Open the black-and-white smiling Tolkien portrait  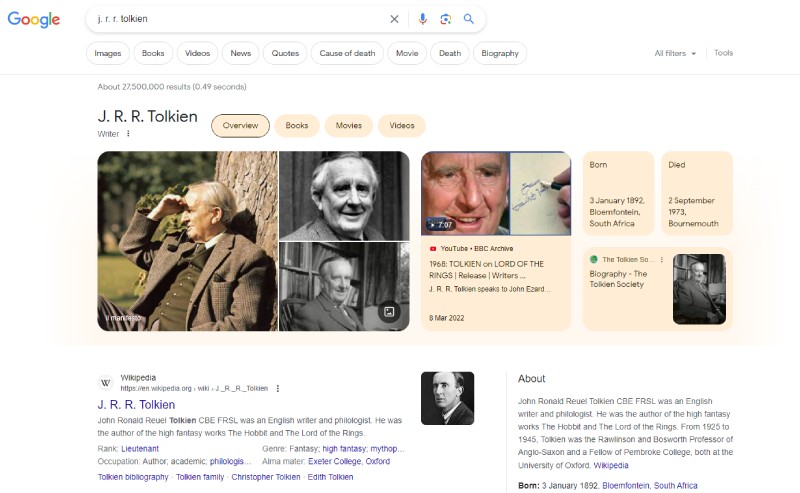[x=344, y=196]
